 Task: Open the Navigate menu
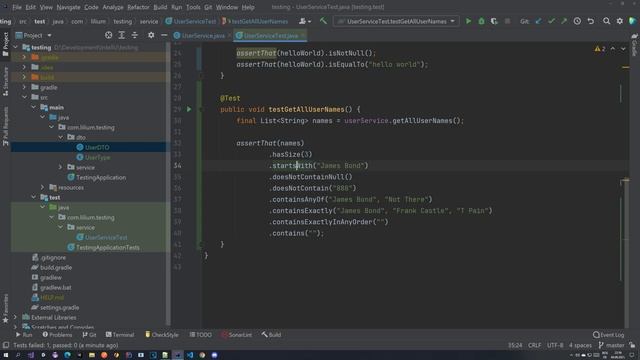(x=68, y=7)
